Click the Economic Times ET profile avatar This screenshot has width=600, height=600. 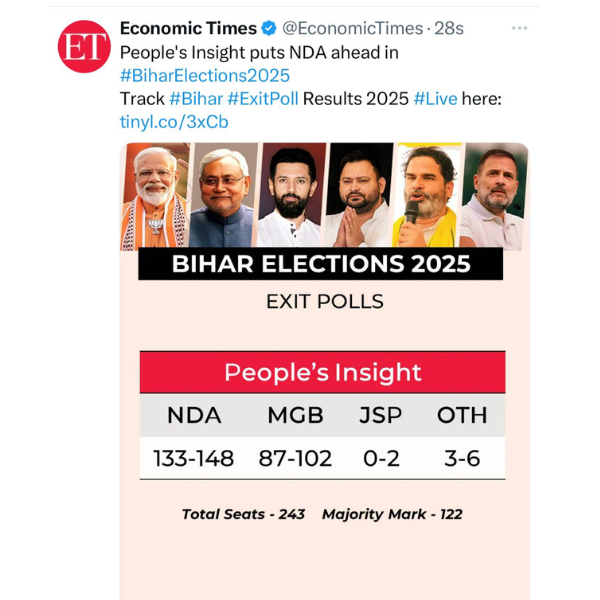coord(84,46)
